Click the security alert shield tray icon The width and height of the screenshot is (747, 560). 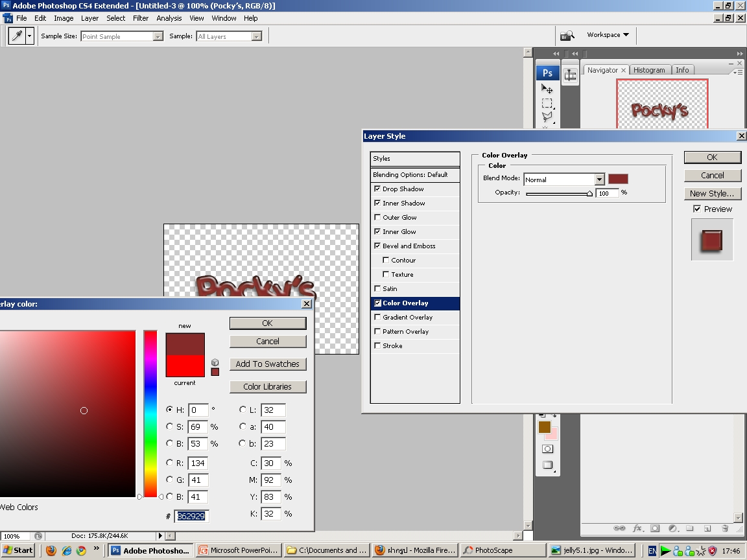point(712,551)
